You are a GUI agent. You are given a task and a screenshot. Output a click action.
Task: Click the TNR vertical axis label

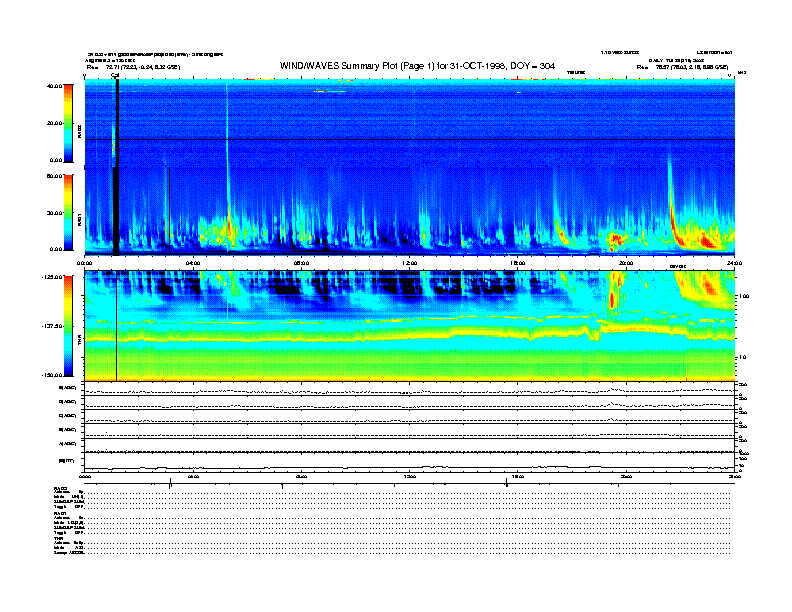click(x=79, y=342)
